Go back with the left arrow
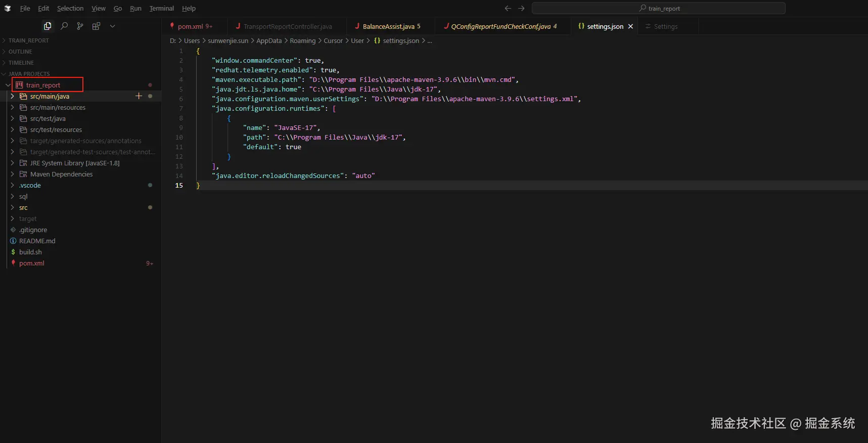This screenshot has height=443, width=868. 508,8
